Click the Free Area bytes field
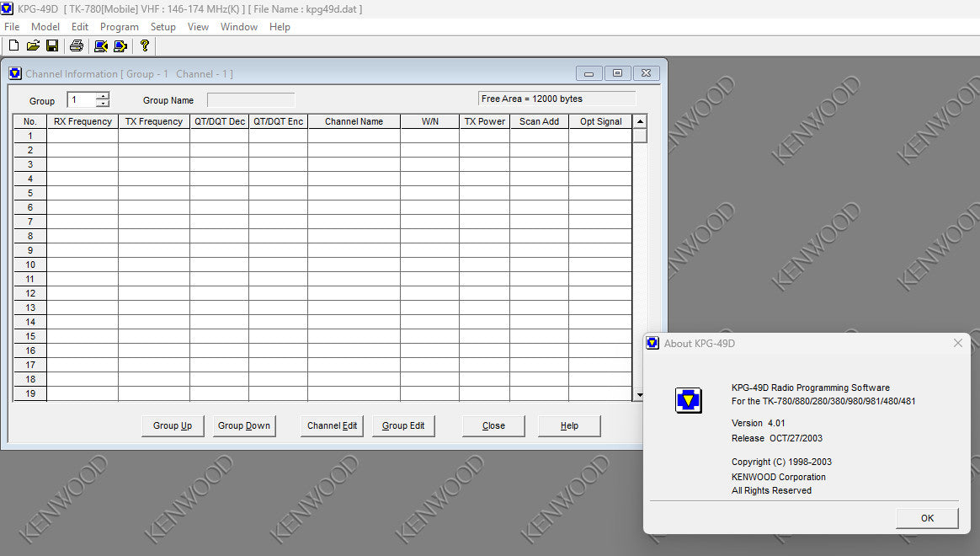The height and width of the screenshot is (556, 980). pyautogui.click(x=557, y=99)
